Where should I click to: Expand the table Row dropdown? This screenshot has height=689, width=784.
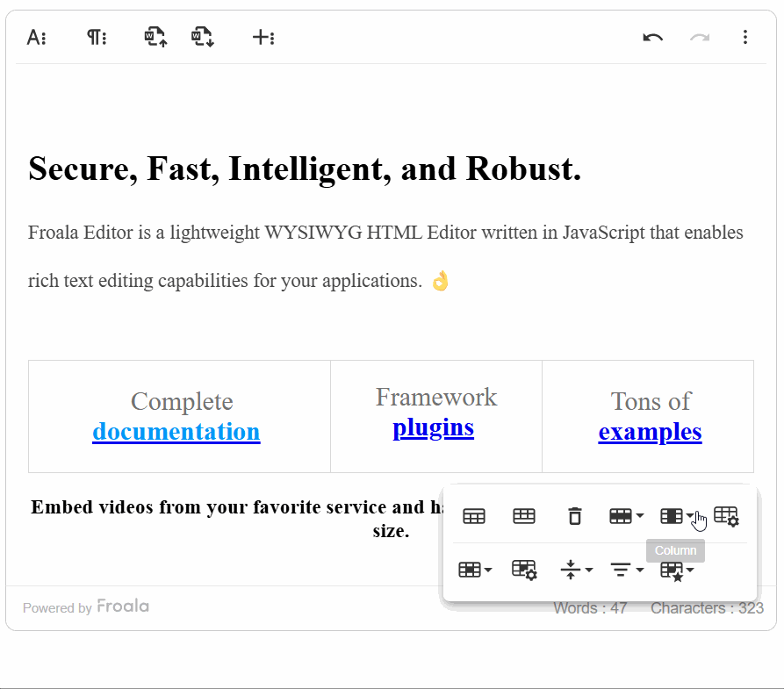click(x=627, y=516)
